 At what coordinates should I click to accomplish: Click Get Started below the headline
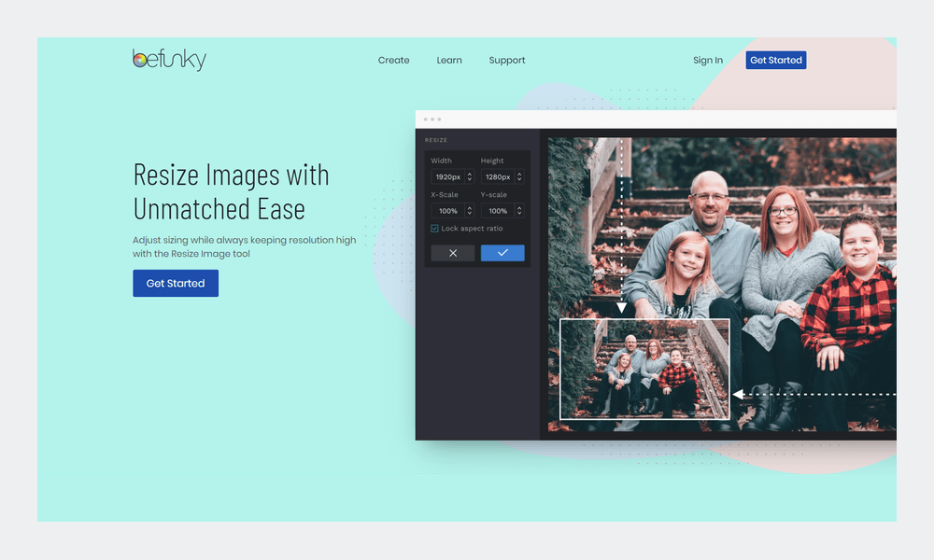pyautogui.click(x=176, y=284)
